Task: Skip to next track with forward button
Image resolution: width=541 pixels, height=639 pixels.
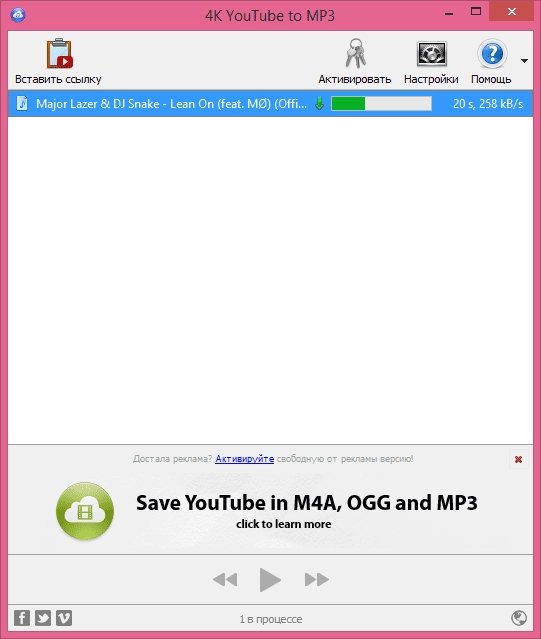Action: [x=317, y=580]
